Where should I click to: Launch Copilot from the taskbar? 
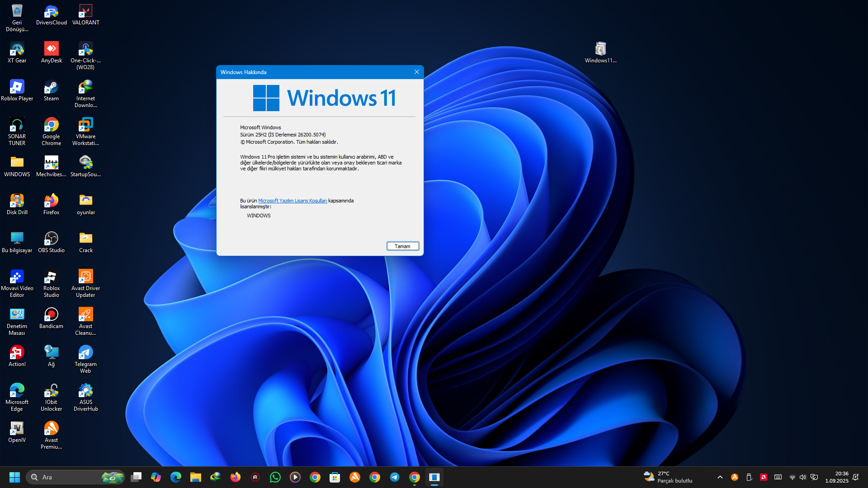(x=156, y=477)
